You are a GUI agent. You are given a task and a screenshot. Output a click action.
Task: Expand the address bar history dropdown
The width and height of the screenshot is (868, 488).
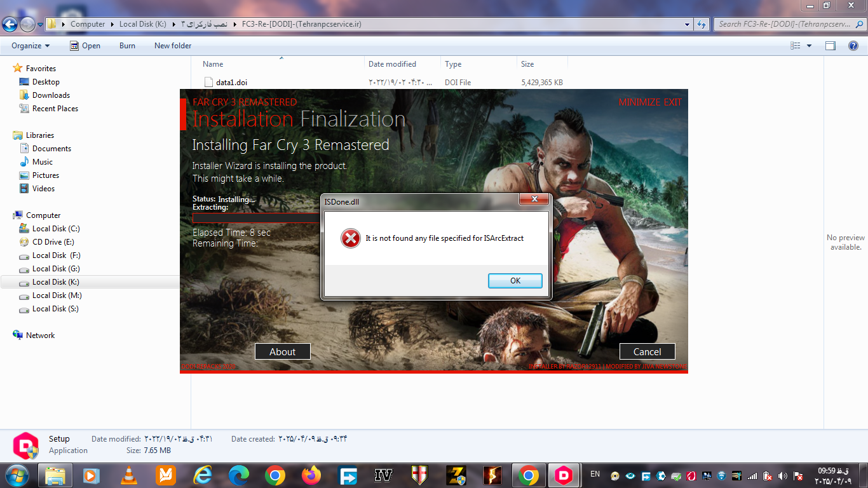pyautogui.click(x=688, y=24)
